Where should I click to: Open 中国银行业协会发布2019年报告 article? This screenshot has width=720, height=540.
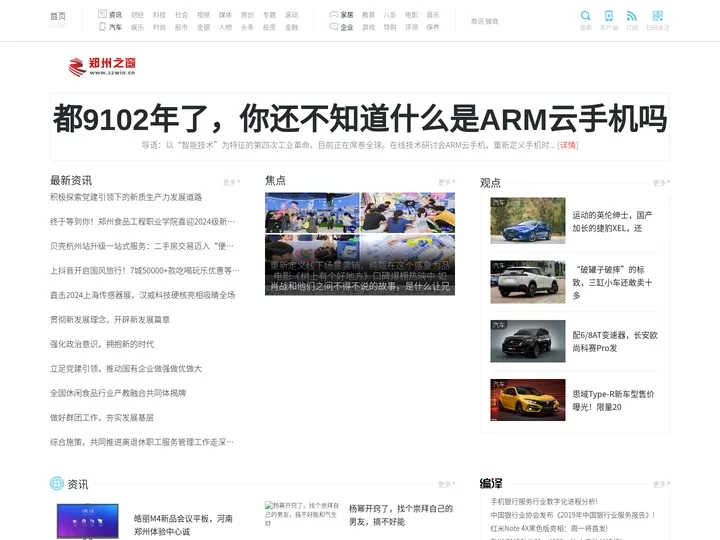point(573,515)
